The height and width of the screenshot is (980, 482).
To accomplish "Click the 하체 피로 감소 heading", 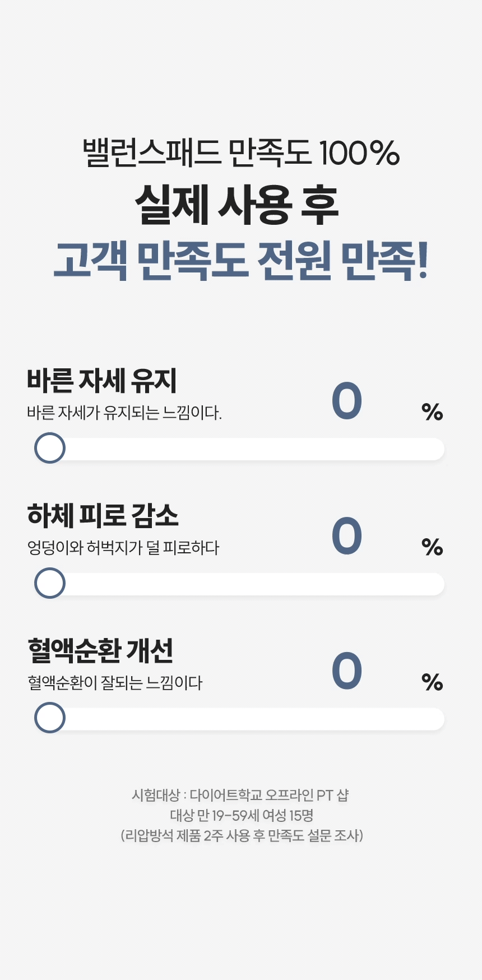I will coord(103,515).
